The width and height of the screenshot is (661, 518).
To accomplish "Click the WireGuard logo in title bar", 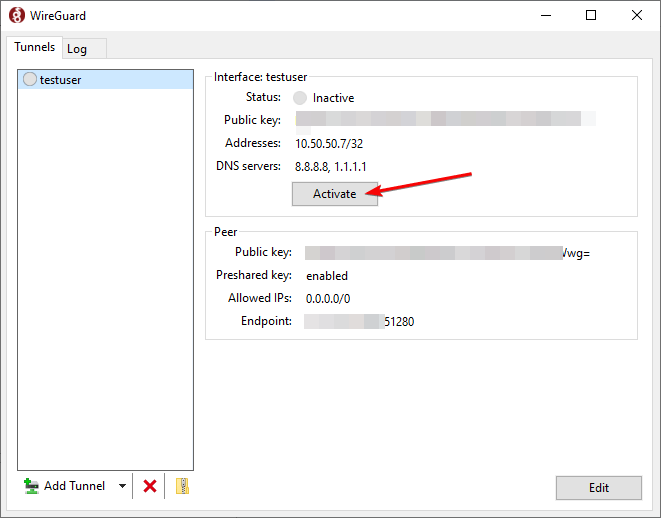I will [16, 16].
